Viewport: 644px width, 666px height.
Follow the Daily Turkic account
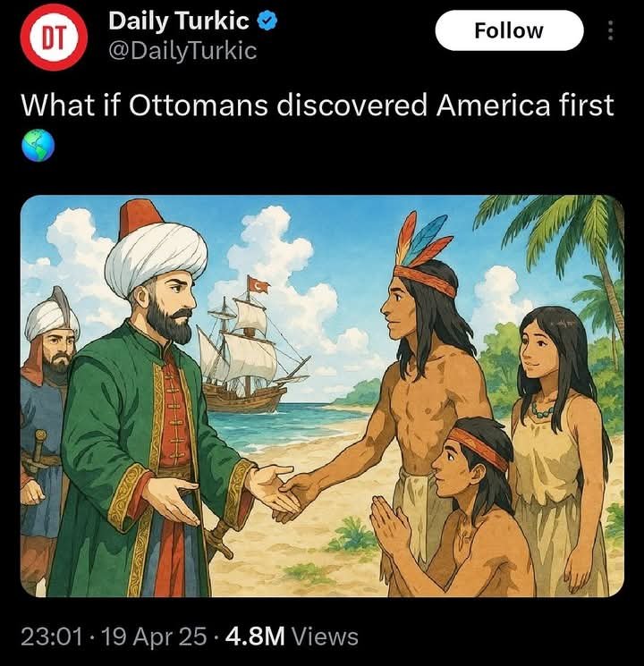509,30
